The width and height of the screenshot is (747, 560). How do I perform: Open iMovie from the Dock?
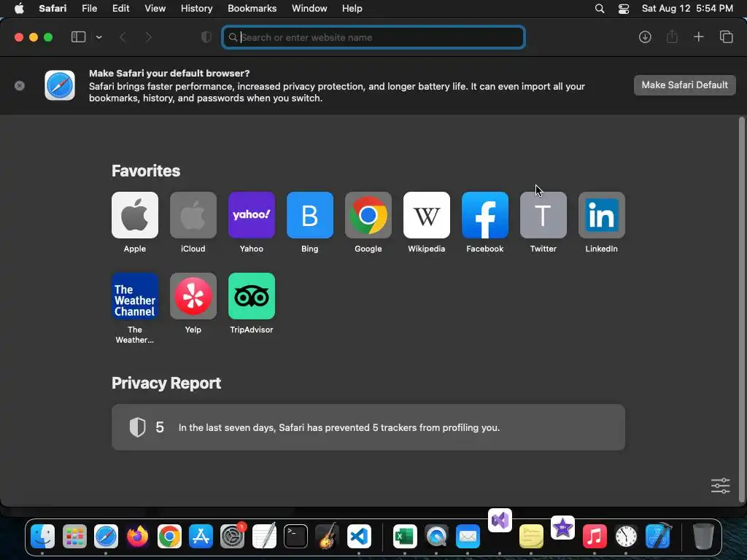[562, 528]
